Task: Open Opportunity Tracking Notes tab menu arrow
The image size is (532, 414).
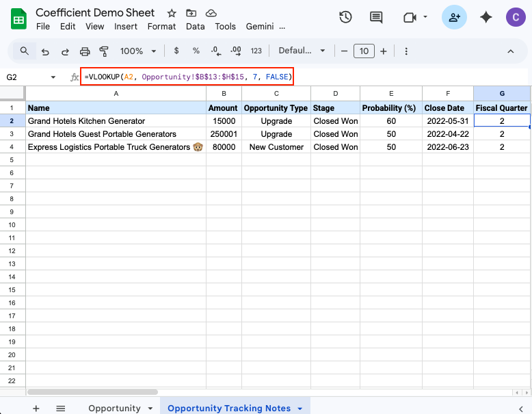Action: pos(300,409)
